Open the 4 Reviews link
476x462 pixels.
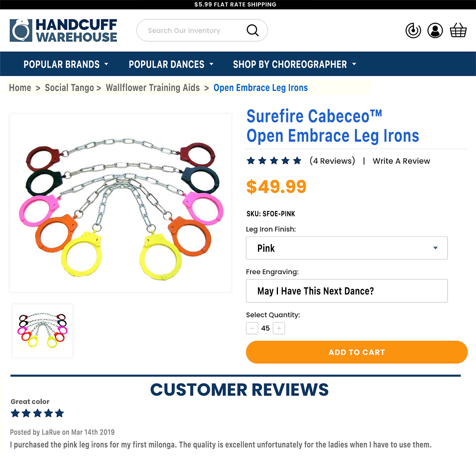(332, 161)
